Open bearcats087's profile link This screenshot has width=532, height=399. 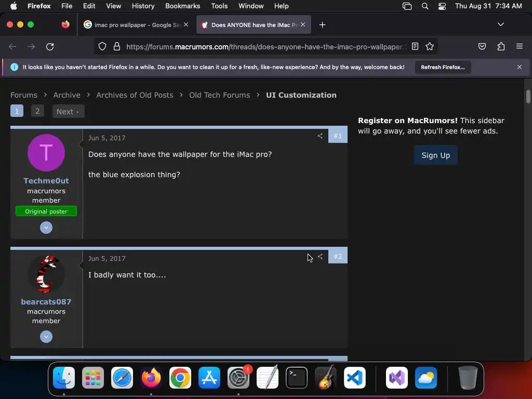46,302
